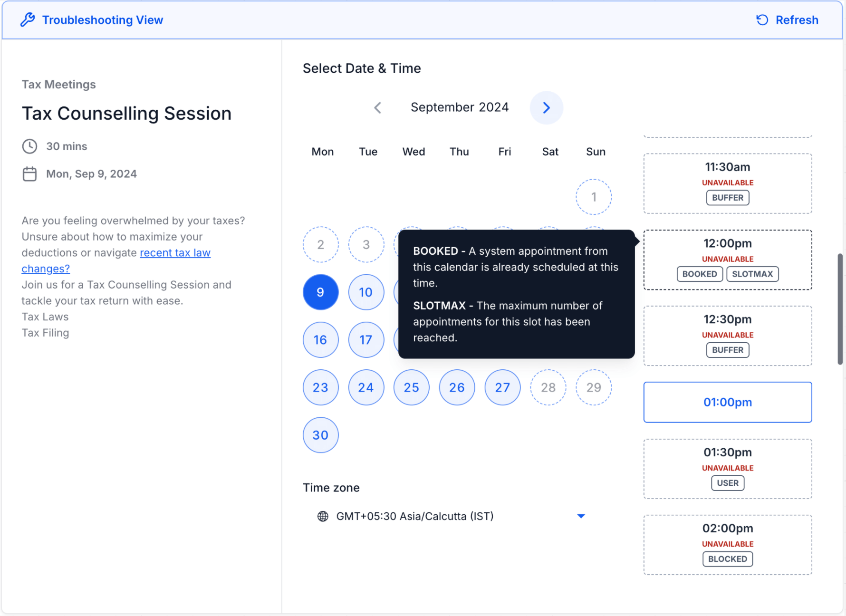Viewport: 846px width, 616px height.
Task: Click the USER tag under 01:30pm
Action: pyautogui.click(x=728, y=483)
